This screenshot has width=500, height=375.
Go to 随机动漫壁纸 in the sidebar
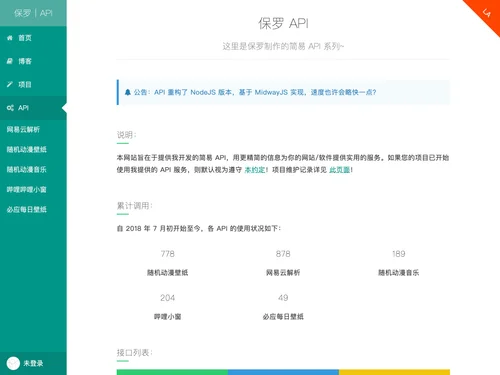[x=33, y=149]
